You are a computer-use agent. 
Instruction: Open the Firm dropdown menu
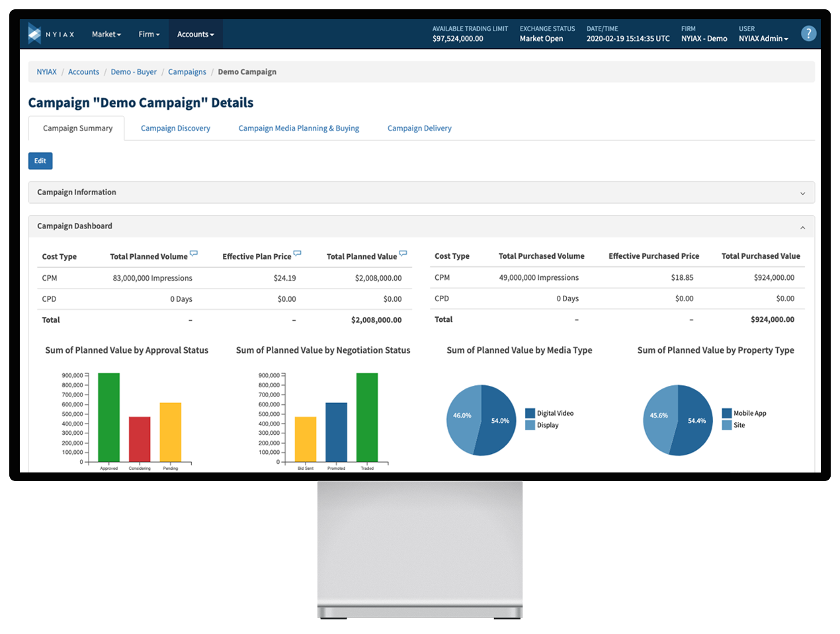[x=149, y=34]
